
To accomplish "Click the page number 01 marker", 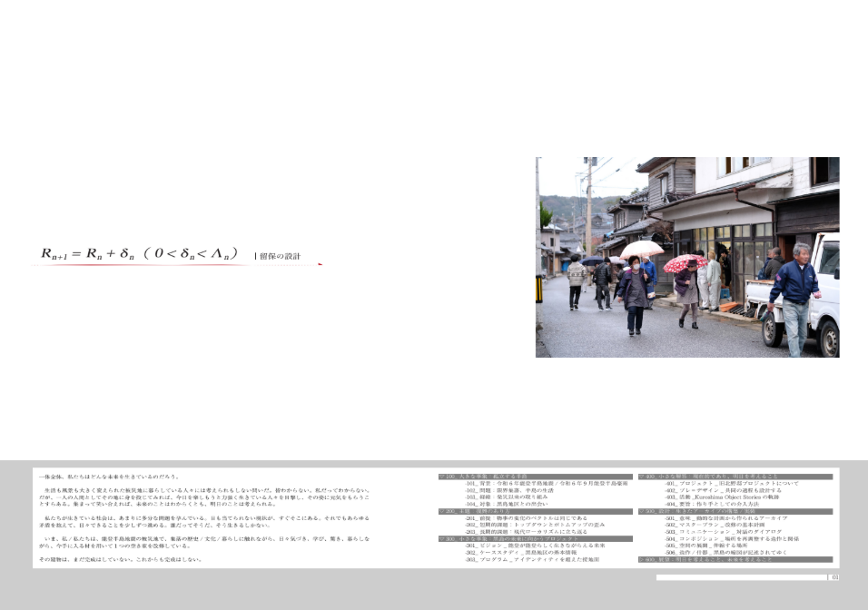I will pos(834,577).
